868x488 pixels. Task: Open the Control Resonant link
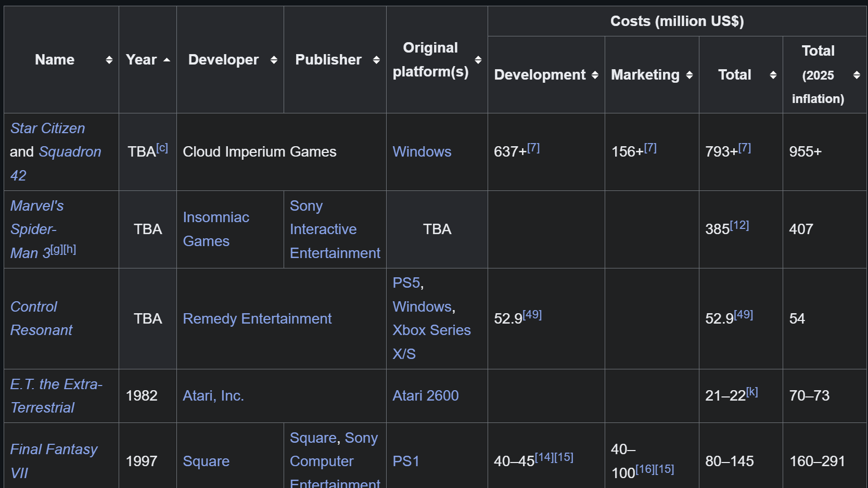coord(42,318)
